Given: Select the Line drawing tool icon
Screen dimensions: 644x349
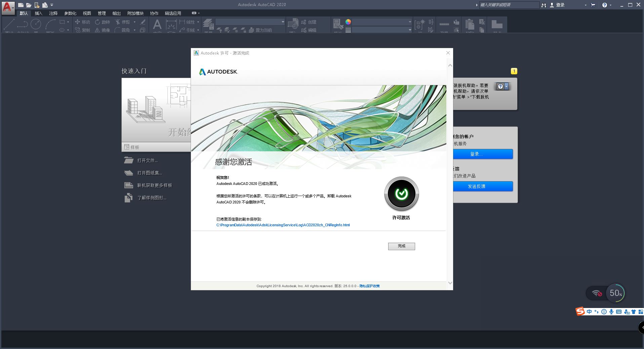Looking at the screenshot, I should (9, 24).
